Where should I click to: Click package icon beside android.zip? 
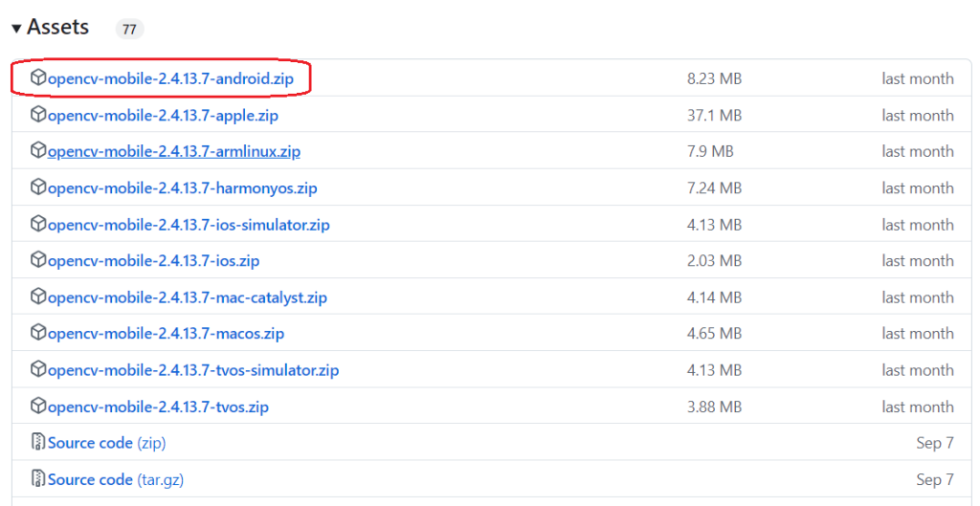click(x=38, y=78)
